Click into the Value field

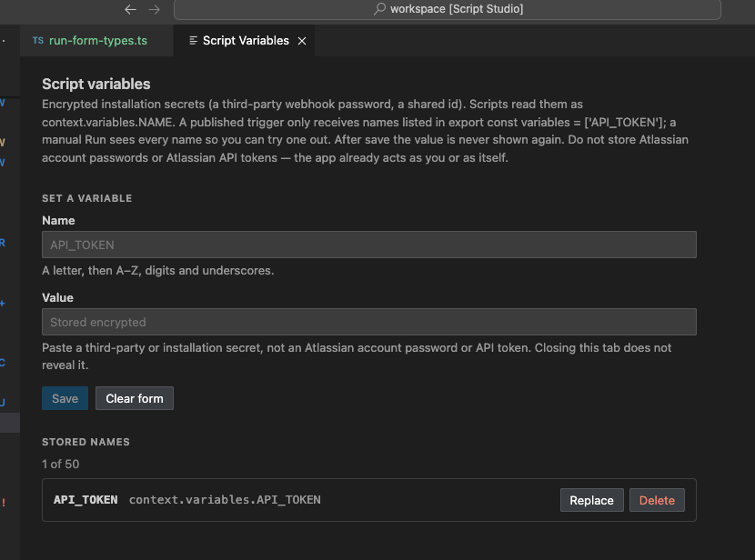pyautogui.click(x=368, y=322)
